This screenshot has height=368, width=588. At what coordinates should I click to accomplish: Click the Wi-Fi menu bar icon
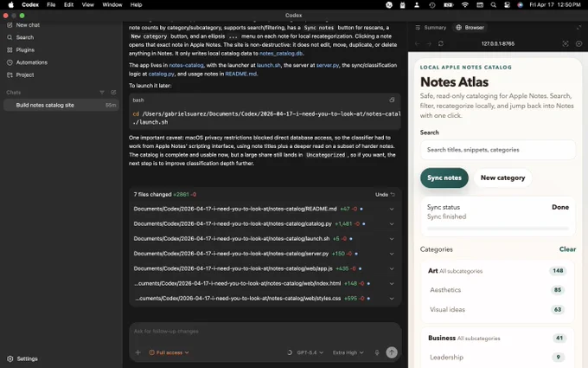click(x=465, y=5)
